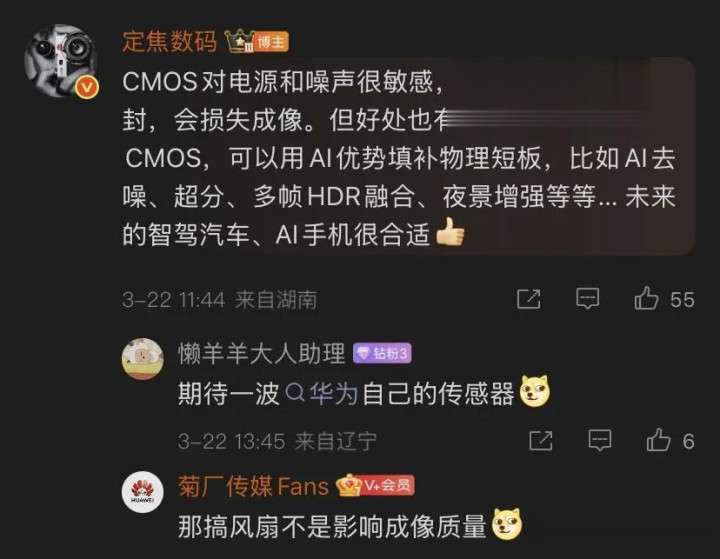Tap the doge emoji after 传感器
The height and width of the screenshot is (559, 720).
[534, 391]
